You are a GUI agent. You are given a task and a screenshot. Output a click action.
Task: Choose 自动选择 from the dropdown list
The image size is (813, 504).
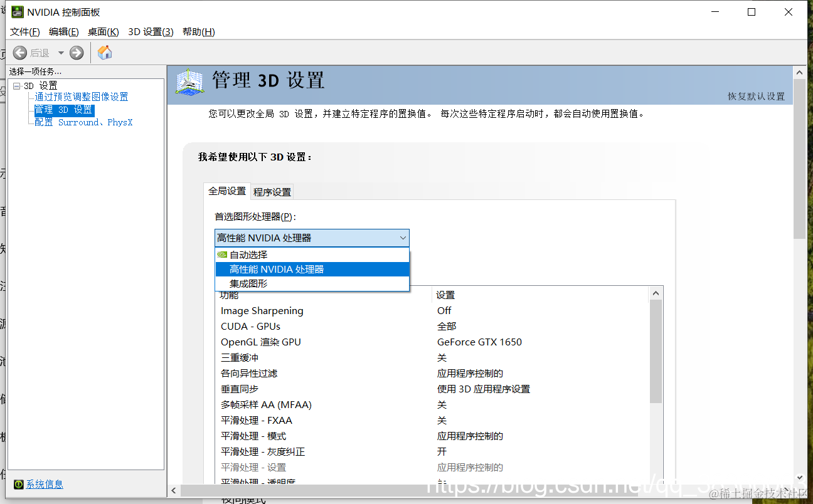(312, 255)
